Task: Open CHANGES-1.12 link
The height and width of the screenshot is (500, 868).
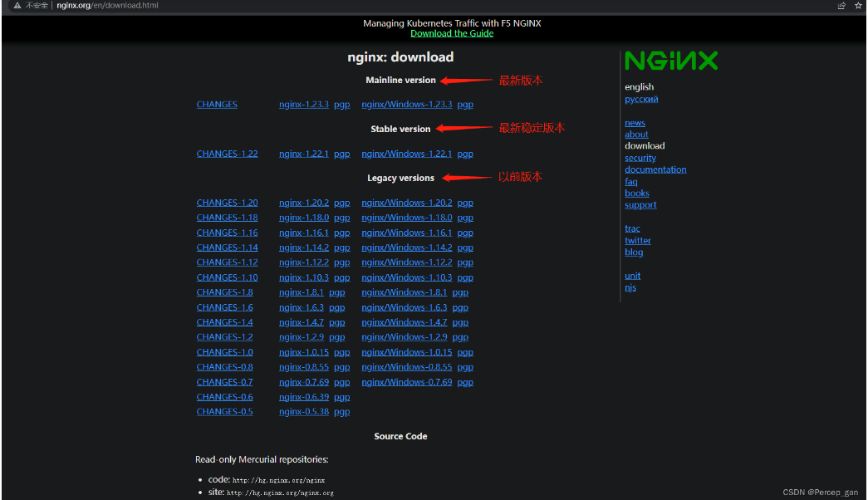Action: point(227,262)
